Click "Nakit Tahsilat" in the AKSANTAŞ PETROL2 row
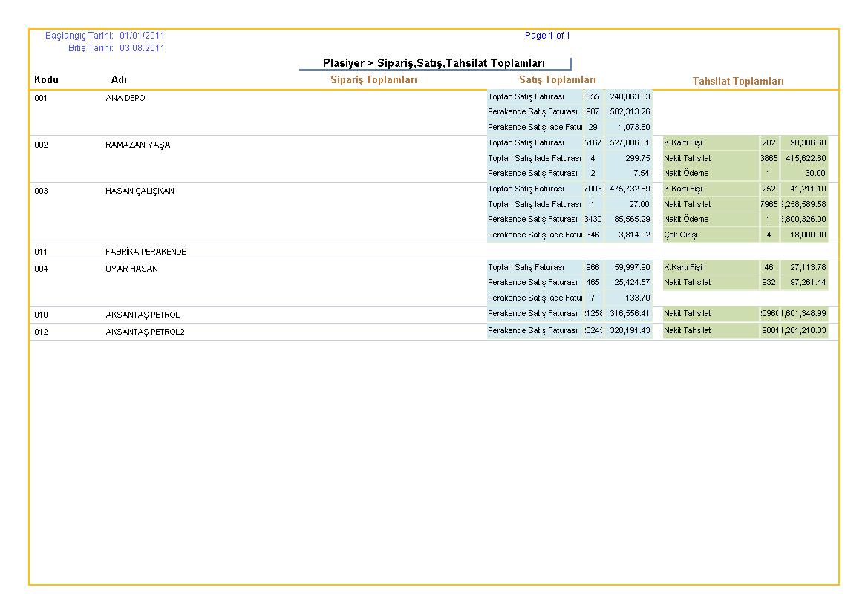868x613 pixels. [688, 330]
